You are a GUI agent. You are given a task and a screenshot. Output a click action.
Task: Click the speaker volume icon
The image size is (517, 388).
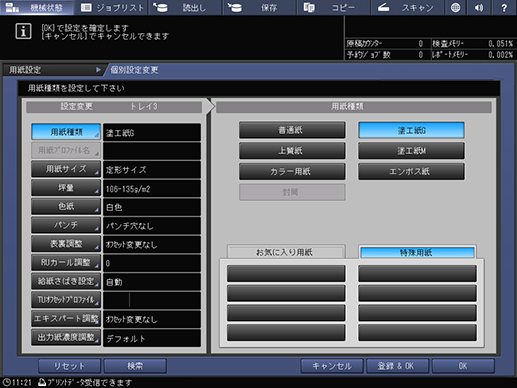click(x=479, y=7)
